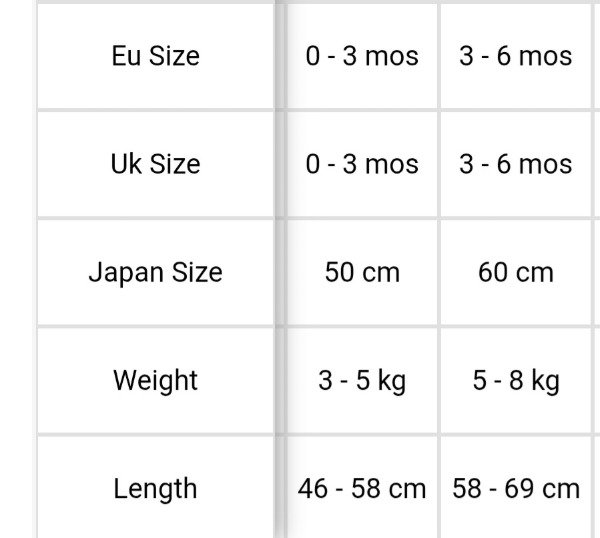Select 0 - 3 mos in Eu Size row
This screenshot has width=600, height=538.
click(x=362, y=56)
